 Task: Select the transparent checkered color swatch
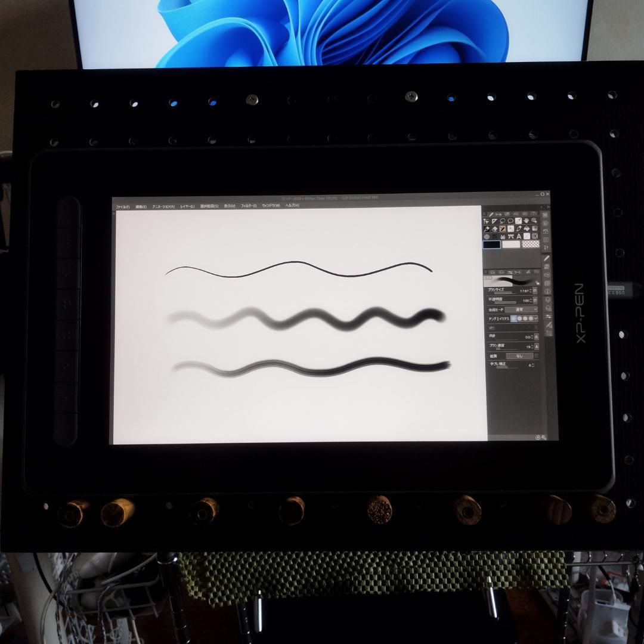point(531,244)
